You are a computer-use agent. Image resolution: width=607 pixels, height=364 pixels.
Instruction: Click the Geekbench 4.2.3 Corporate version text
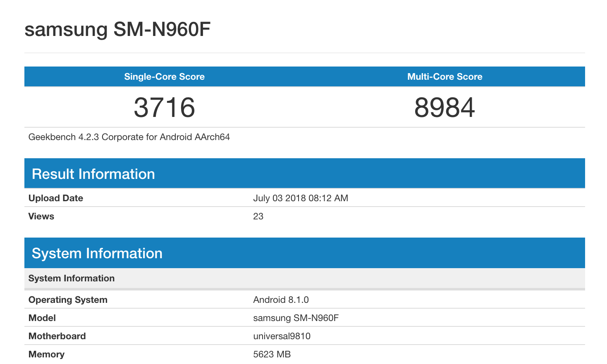(x=129, y=137)
